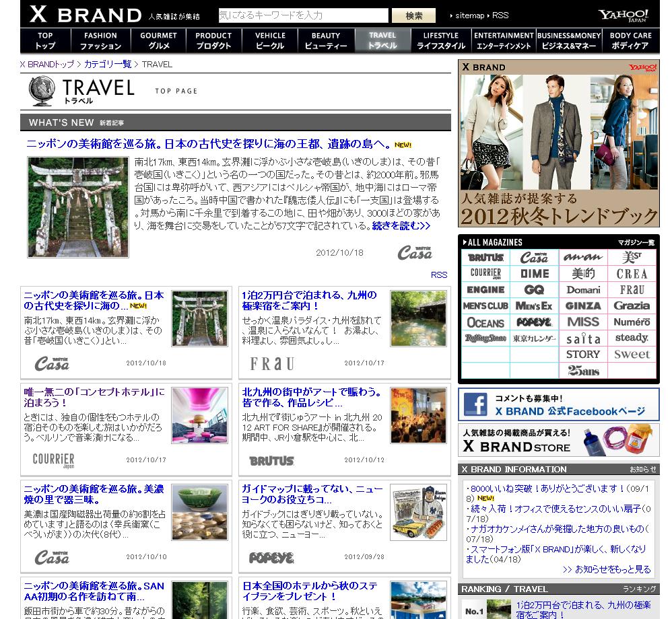Select Numéro logo in magazine grid
The height and width of the screenshot is (619, 672).
632,322
